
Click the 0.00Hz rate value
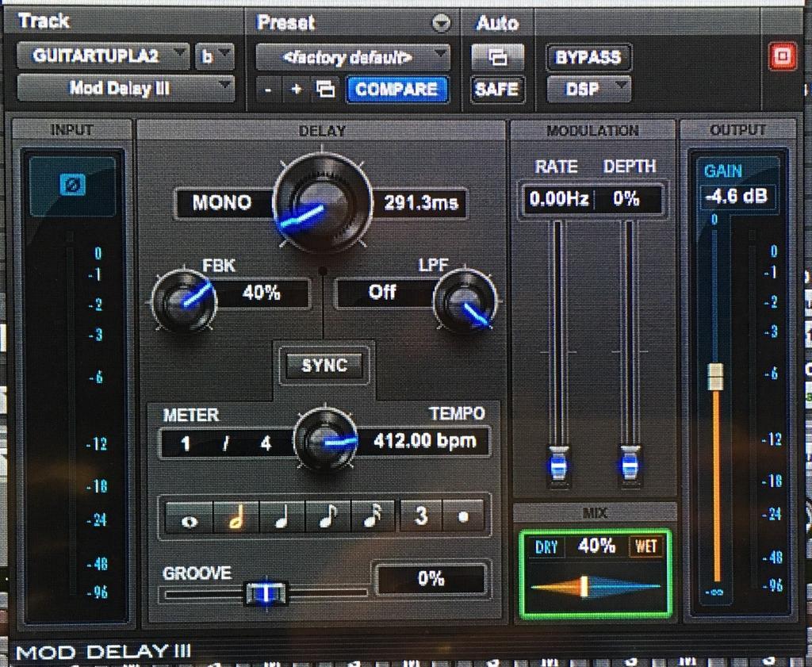coord(558,199)
